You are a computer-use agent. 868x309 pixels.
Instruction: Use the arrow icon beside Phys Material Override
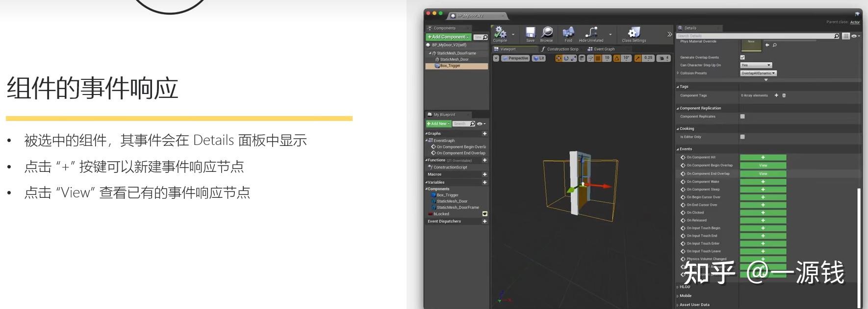pos(767,45)
